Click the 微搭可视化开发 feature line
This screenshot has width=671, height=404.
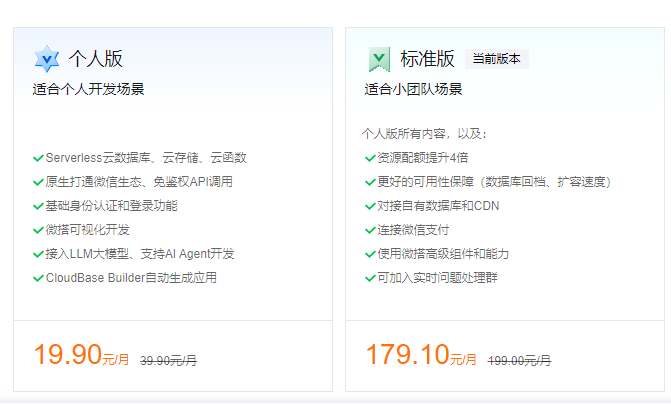pyautogui.click(x=87, y=230)
